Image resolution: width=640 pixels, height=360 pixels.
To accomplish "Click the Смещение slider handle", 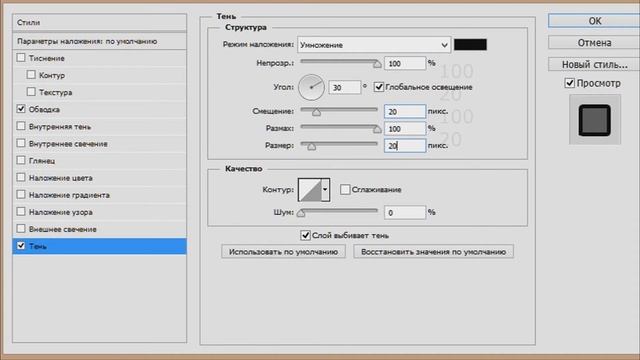I will pyautogui.click(x=316, y=112).
